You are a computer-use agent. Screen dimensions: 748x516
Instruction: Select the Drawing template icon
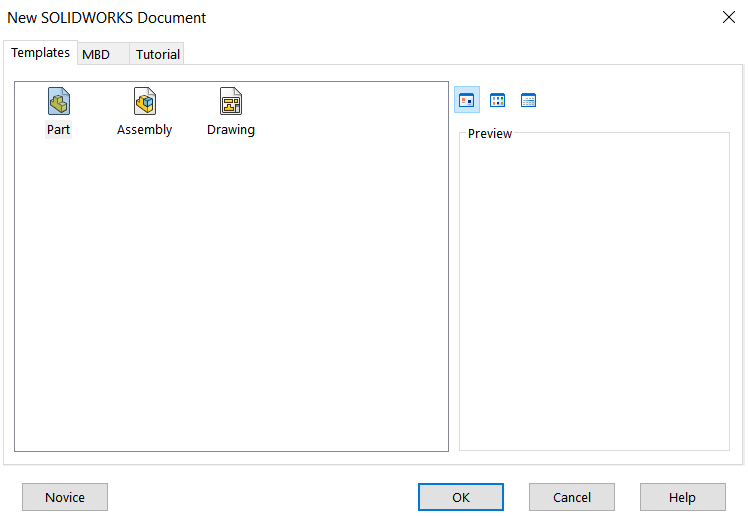(x=231, y=102)
